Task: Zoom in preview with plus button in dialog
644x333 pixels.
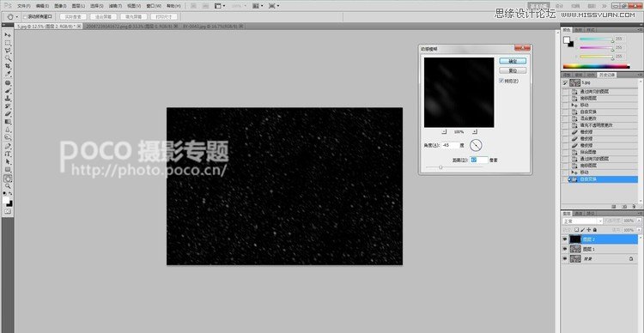Action: (x=475, y=131)
